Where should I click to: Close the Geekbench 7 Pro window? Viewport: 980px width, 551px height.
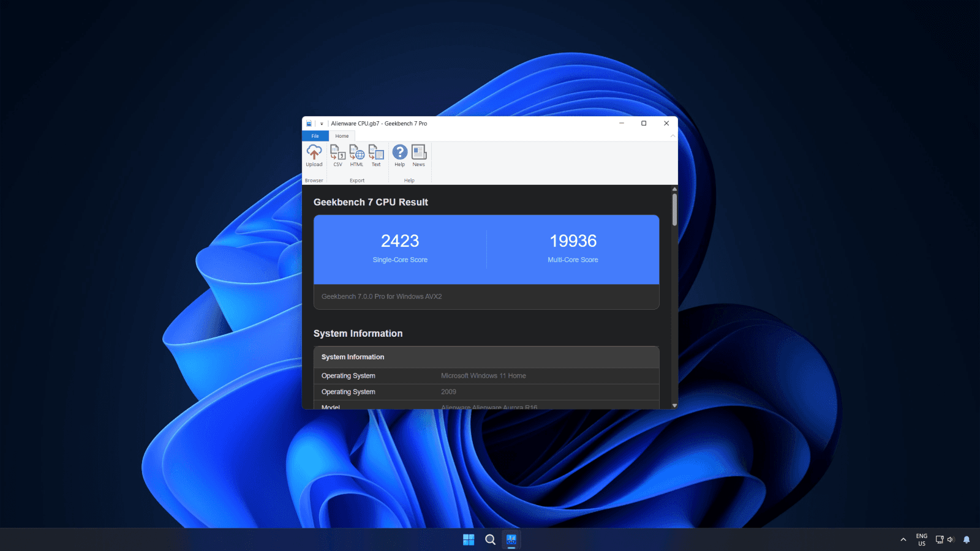point(666,123)
